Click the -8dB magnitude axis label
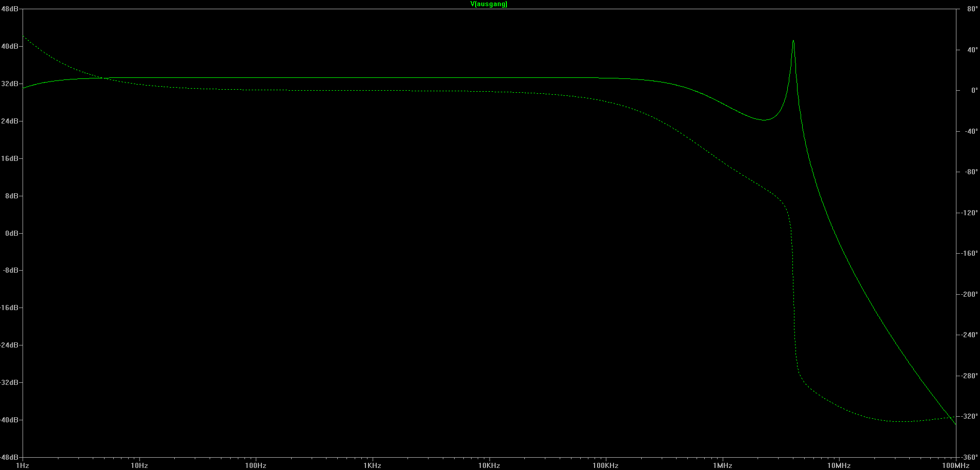 click(x=11, y=270)
